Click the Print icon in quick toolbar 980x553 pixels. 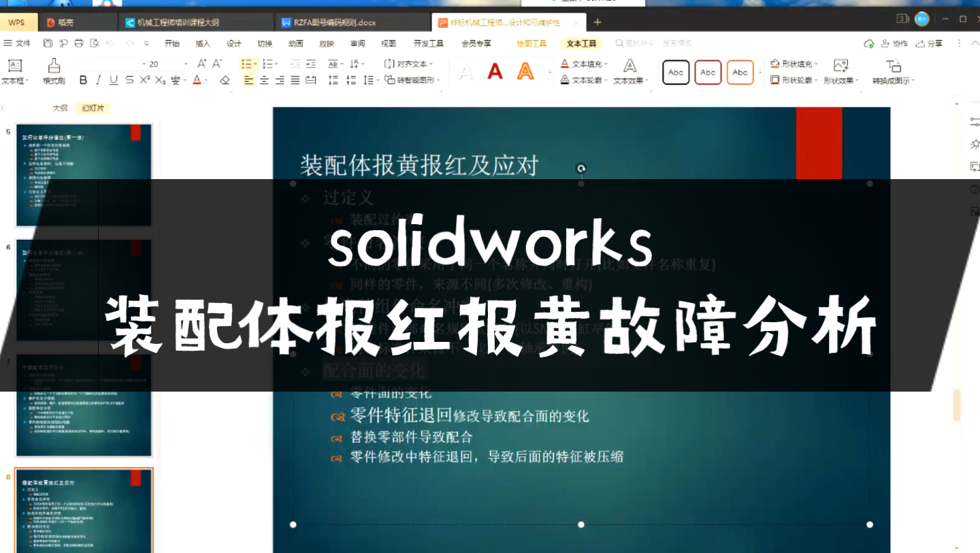pos(79,44)
